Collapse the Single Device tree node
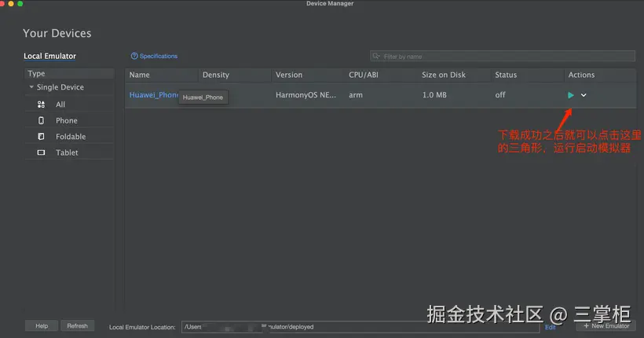Image resolution: width=644 pixels, height=338 pixels. (31, 87)
